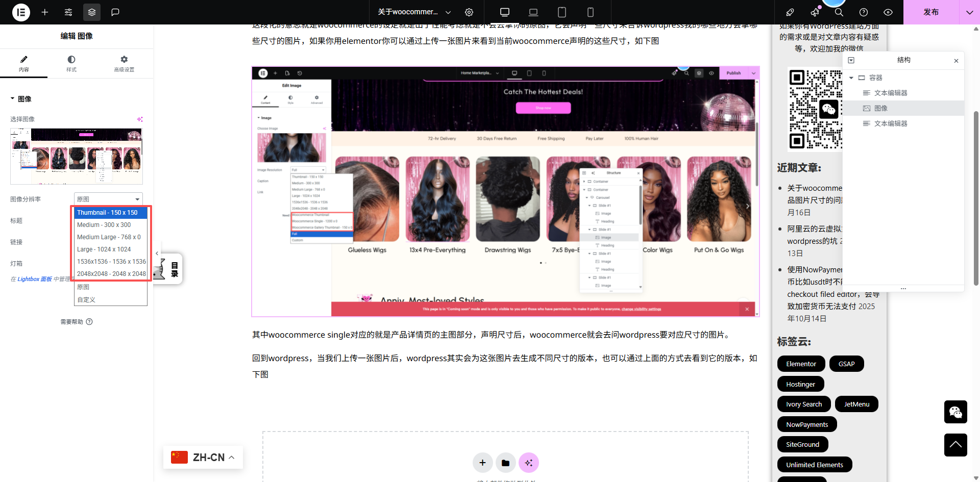Collapse the 图像 section
980x482 pixels.
[x=13, y=99]
